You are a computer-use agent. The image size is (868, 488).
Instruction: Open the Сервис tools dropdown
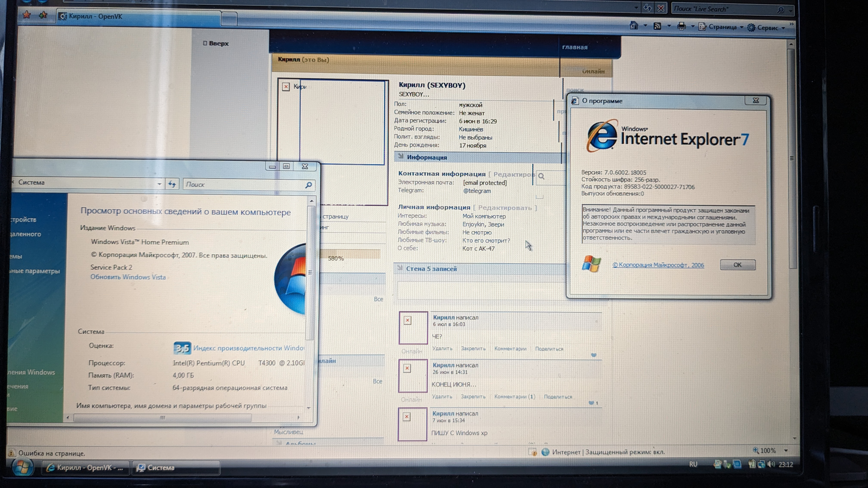click(768, 28)
